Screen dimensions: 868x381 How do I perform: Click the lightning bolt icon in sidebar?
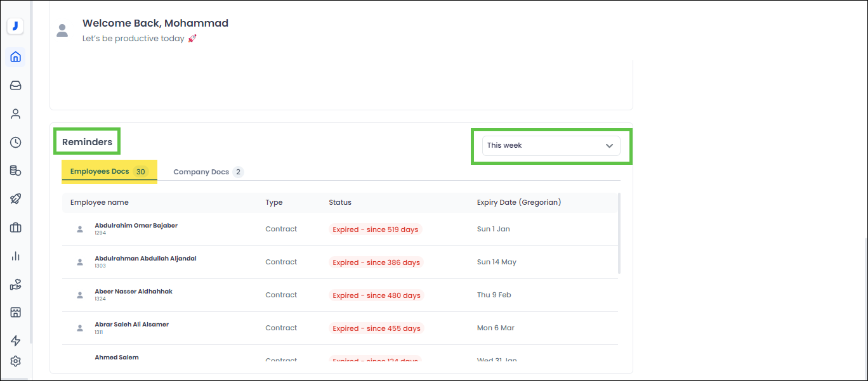tap(16, 341)
